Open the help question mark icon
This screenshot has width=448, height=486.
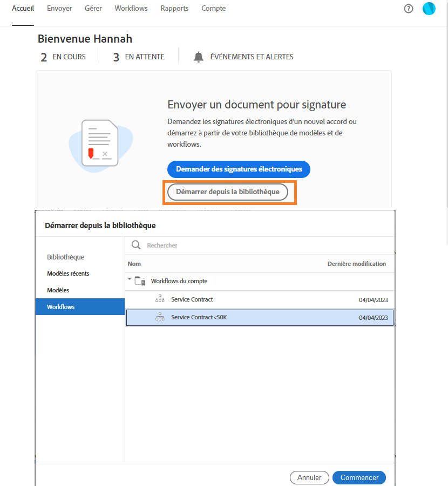coord(408,9)
